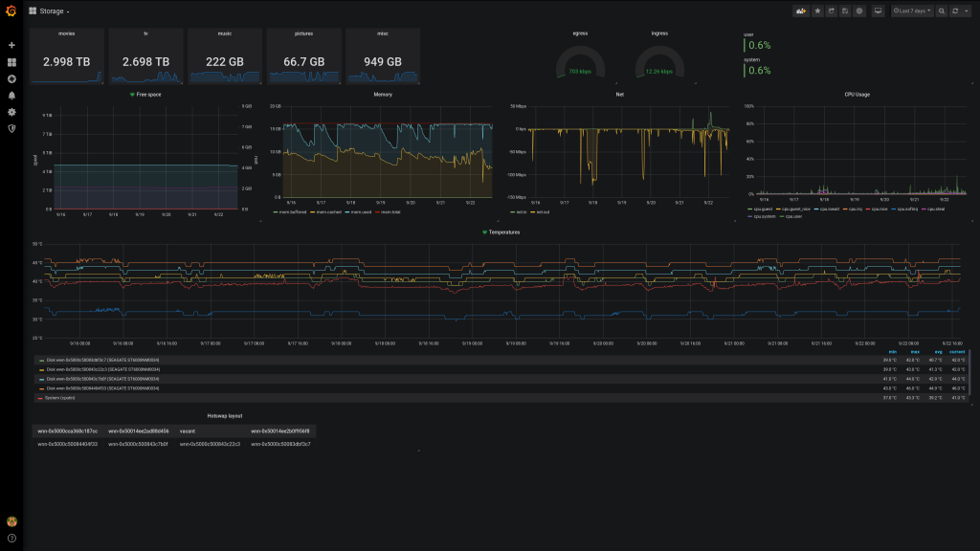The height and width of the screenshot is (551, 980).
Task: Save the dashboard with the disk icon
Action: pyautogui.click(x=845, y=11)
